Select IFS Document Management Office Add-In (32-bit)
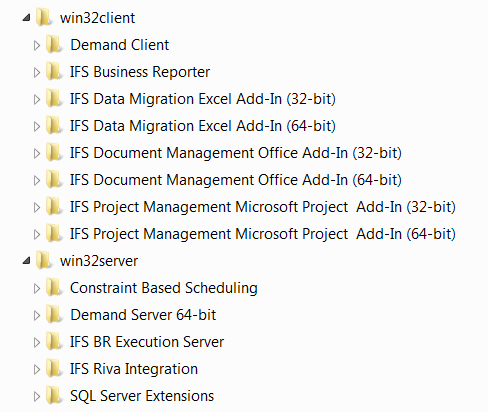 click(236, 153)
